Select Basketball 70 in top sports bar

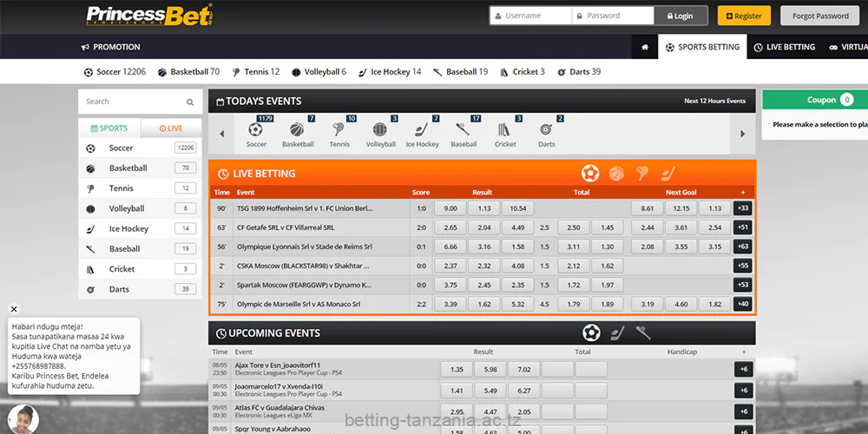point(188,72)
